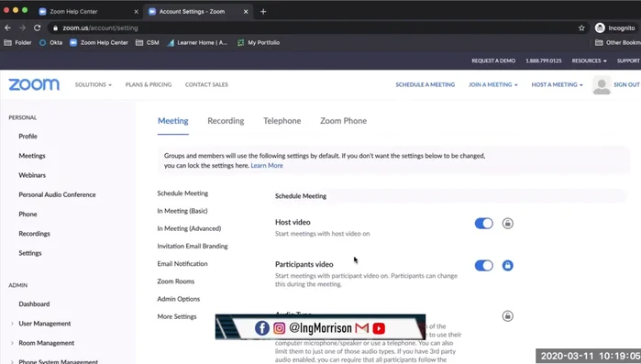
Task: Click the 1.888.799.0125 phone number
Action: pyautogui.click(x=544, y=61)
